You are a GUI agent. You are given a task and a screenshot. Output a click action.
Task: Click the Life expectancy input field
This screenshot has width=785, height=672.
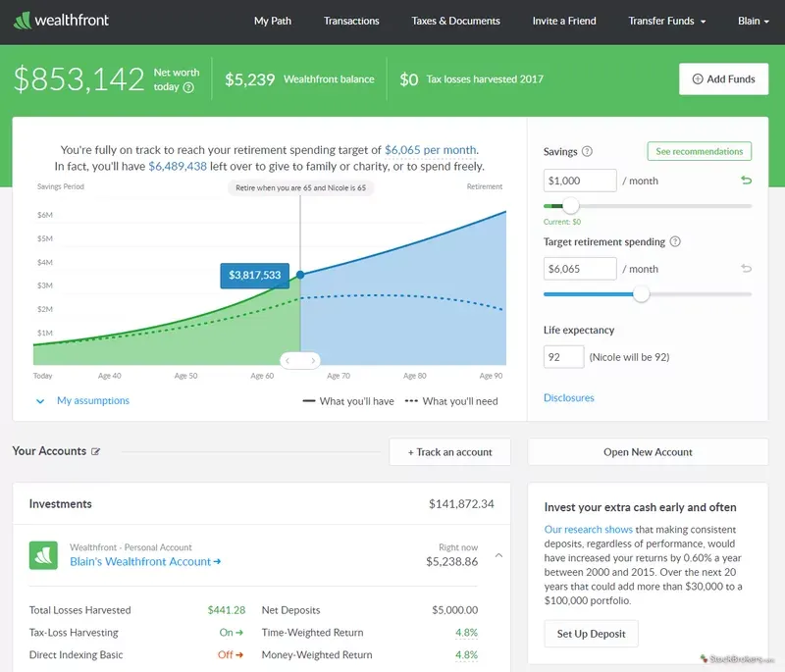(563, 357)
